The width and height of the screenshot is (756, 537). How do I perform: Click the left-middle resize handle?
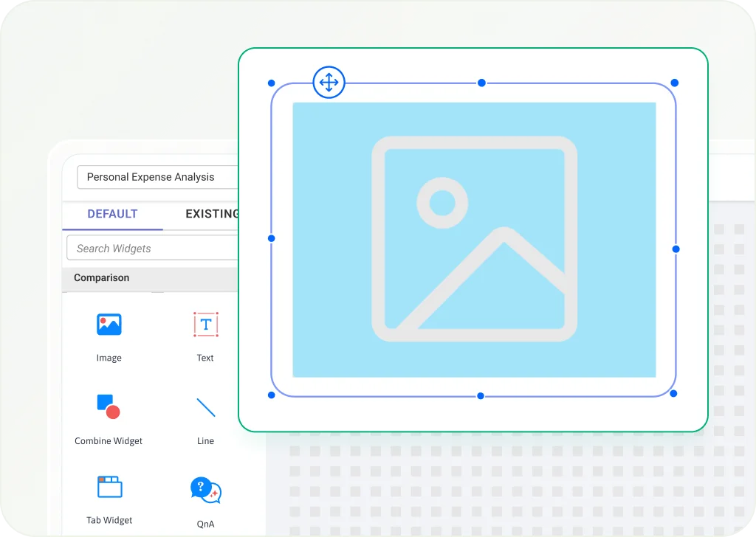click(271, 238)
